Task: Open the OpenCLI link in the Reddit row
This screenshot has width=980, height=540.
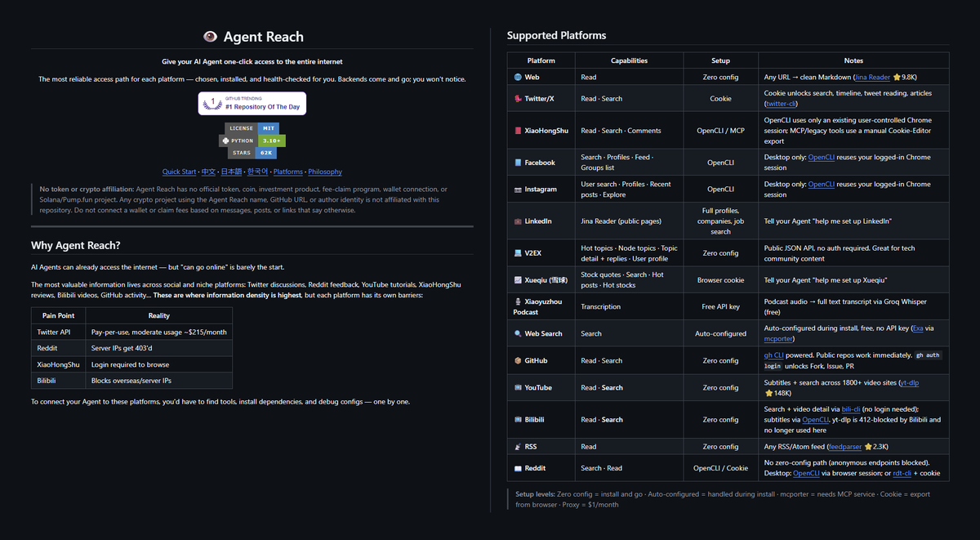Action: tap(807, 473)
